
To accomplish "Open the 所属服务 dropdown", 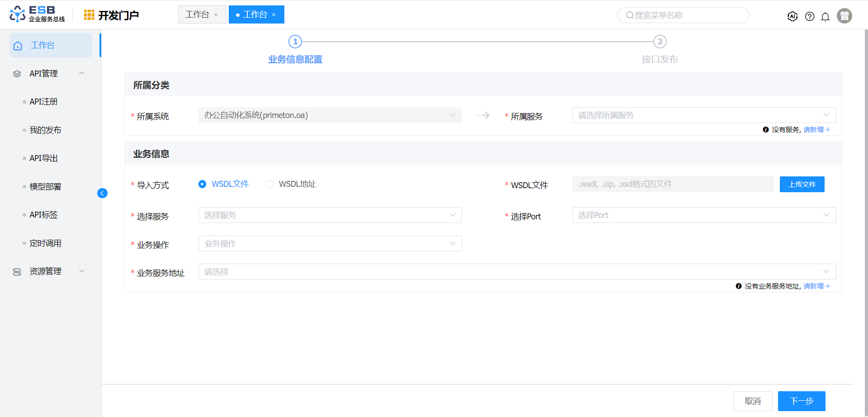I will 703,115.
